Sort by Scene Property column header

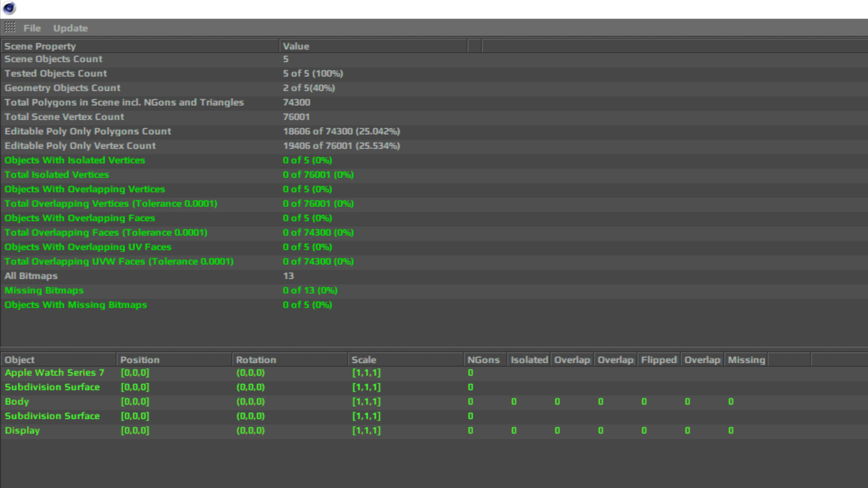[40, 46]
